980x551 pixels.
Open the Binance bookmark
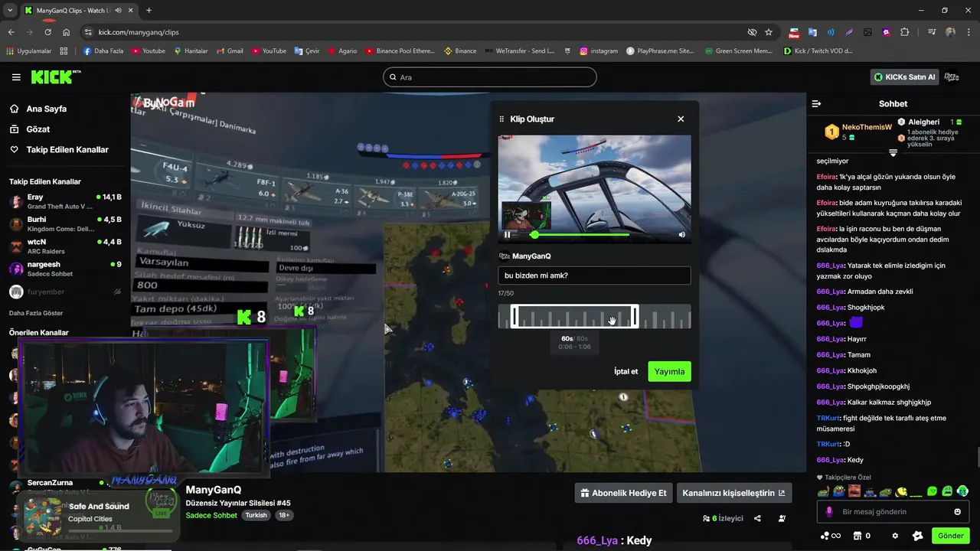click(460, 51)
